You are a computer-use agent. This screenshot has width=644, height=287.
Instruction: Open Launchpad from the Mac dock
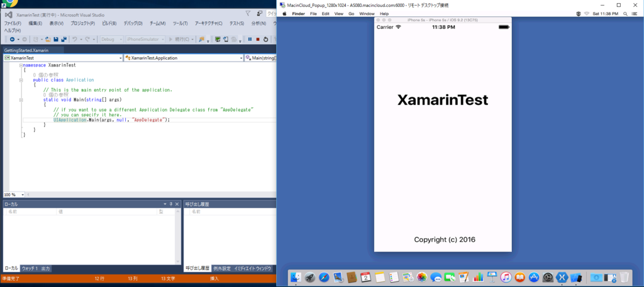[x=309, y=278]
